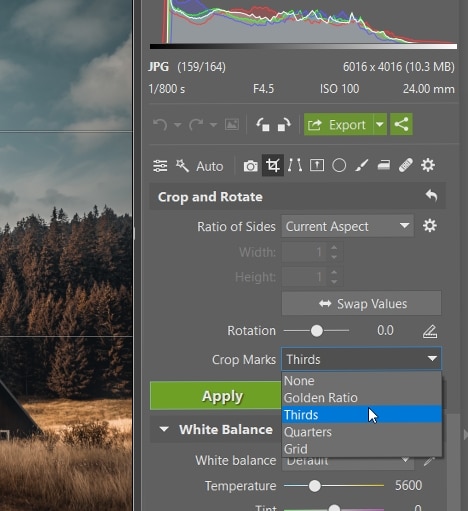This screenshot has height=511, width=468.
Task: Reset Crop and Rotate with back arrow
Action: (x=431, y=196)
